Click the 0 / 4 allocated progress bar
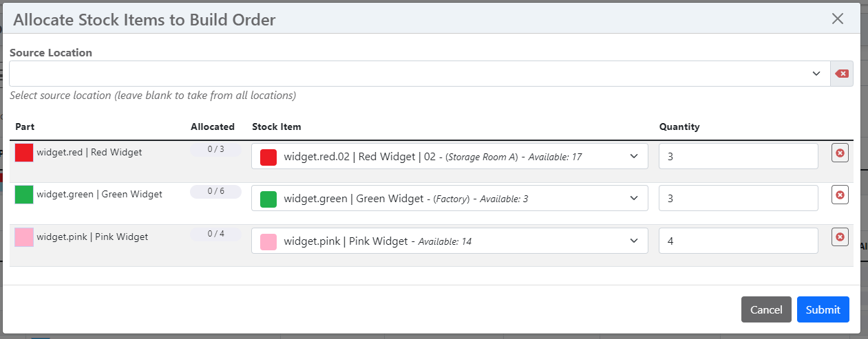 215,234
